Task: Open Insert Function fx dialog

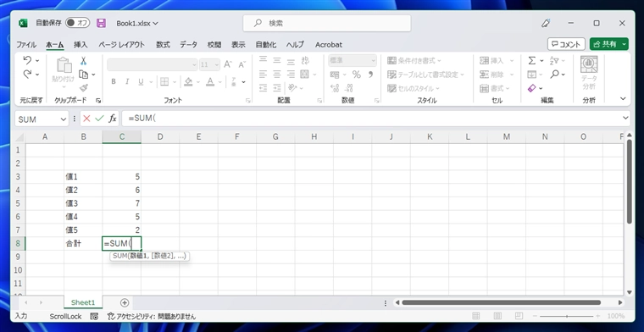Action: 112,119
